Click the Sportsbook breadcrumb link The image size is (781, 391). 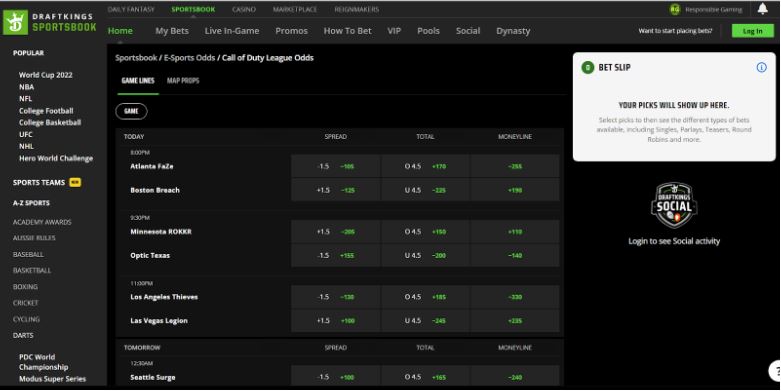pos(136,58)
